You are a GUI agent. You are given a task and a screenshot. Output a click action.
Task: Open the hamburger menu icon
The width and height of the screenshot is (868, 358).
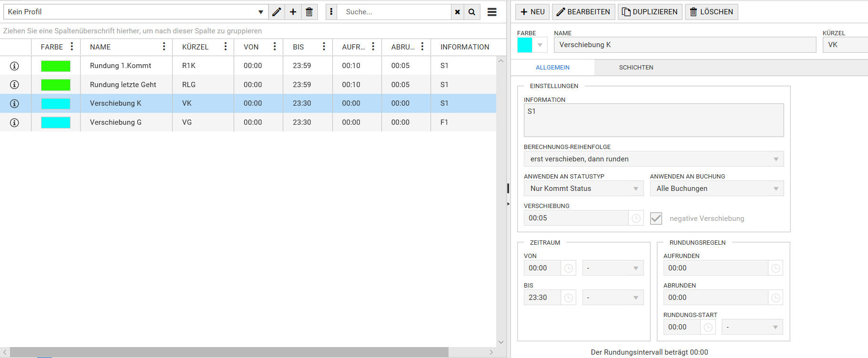tap(492, 12)
